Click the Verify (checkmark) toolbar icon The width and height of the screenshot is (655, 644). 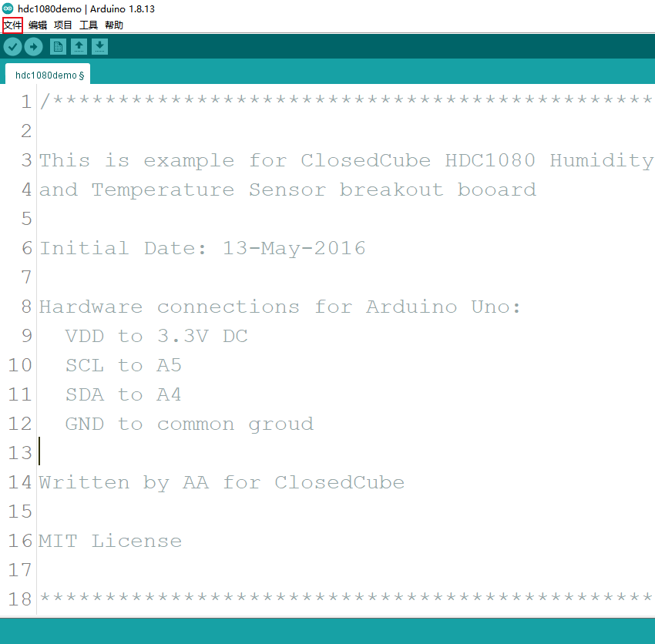12,46
